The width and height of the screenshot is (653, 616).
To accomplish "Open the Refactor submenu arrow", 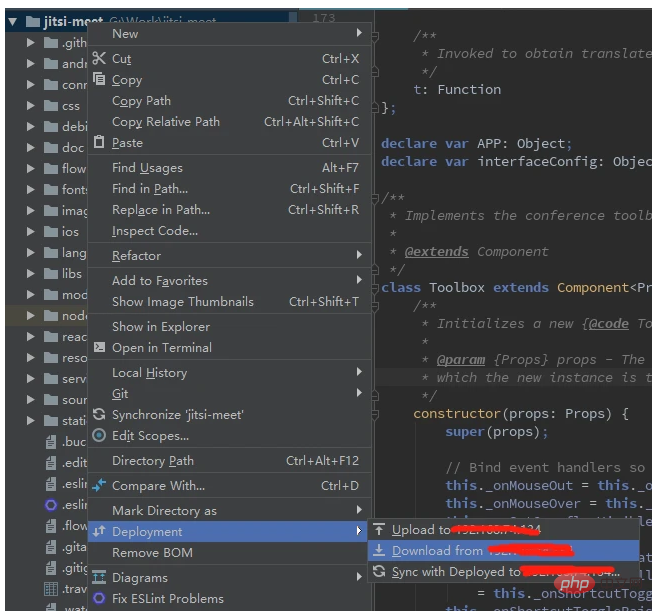I will 359,254.
